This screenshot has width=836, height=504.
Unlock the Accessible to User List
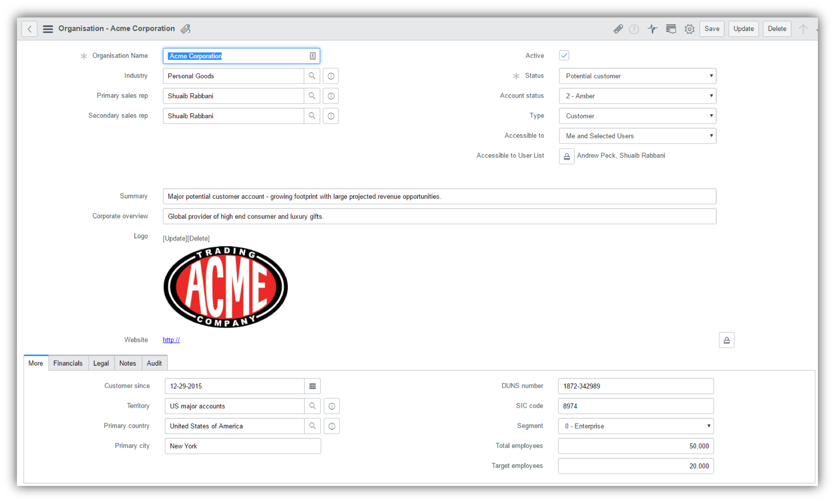pyautogui.click(x=566, y=156)
